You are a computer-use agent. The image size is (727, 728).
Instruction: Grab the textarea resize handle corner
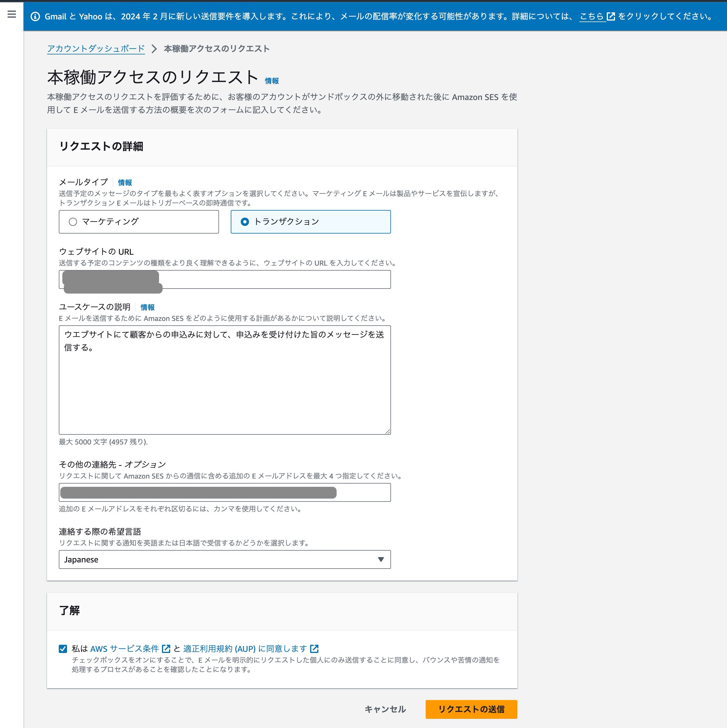388,432
